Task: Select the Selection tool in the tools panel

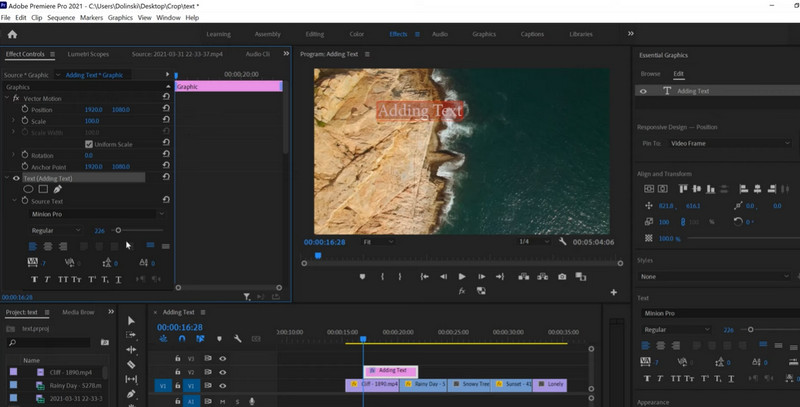Action: coord(131,320)
